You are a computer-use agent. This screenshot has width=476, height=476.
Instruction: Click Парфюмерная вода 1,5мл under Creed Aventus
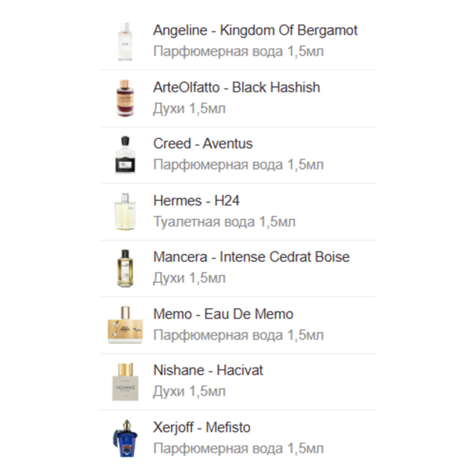(238, 165)
